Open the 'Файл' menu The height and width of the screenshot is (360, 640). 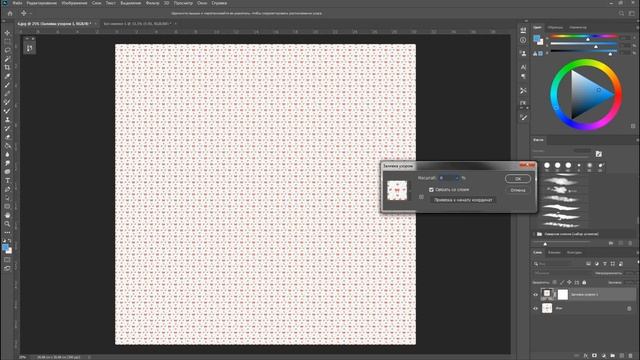pyautogui.click(x=17, y=3)
